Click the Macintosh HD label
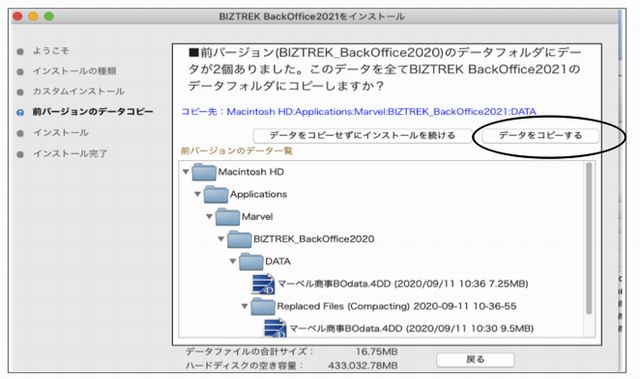This screenshot has width=640, height=379. pyautogui.click(x=251, y=172)
